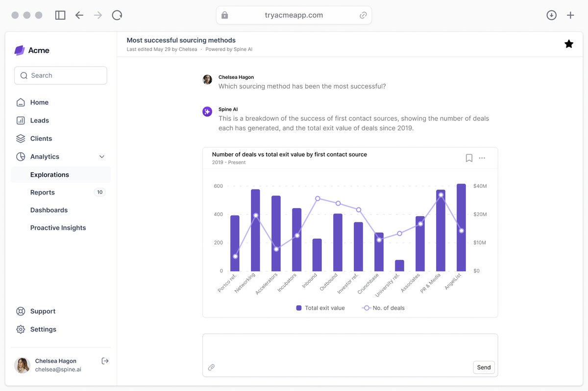Click the paperclip attachment icon
Viewport: 588px width, 391px height.
coord(212,367)
